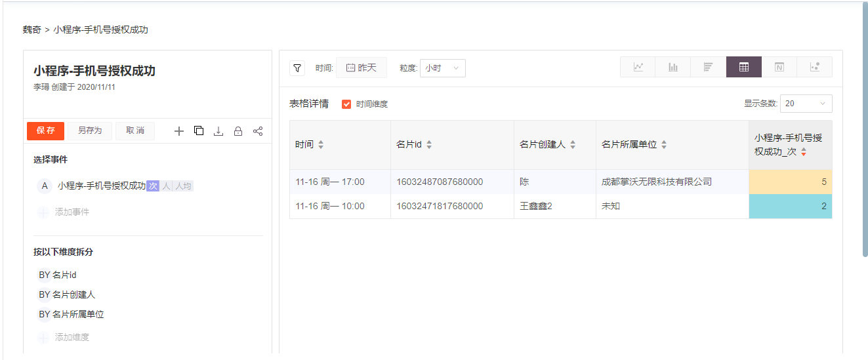Open the 昨天 date picker
This screenshot has width=868, height=360.
point(362,68)
